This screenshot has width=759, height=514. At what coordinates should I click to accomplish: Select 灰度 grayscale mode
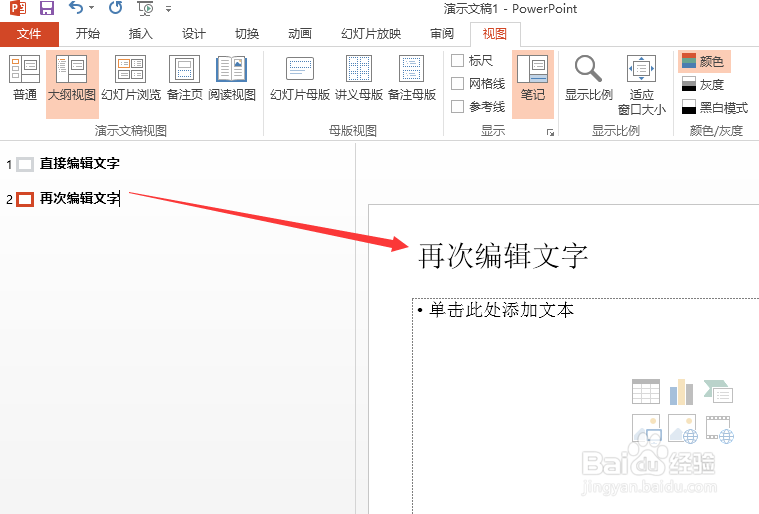pos(703,85)
